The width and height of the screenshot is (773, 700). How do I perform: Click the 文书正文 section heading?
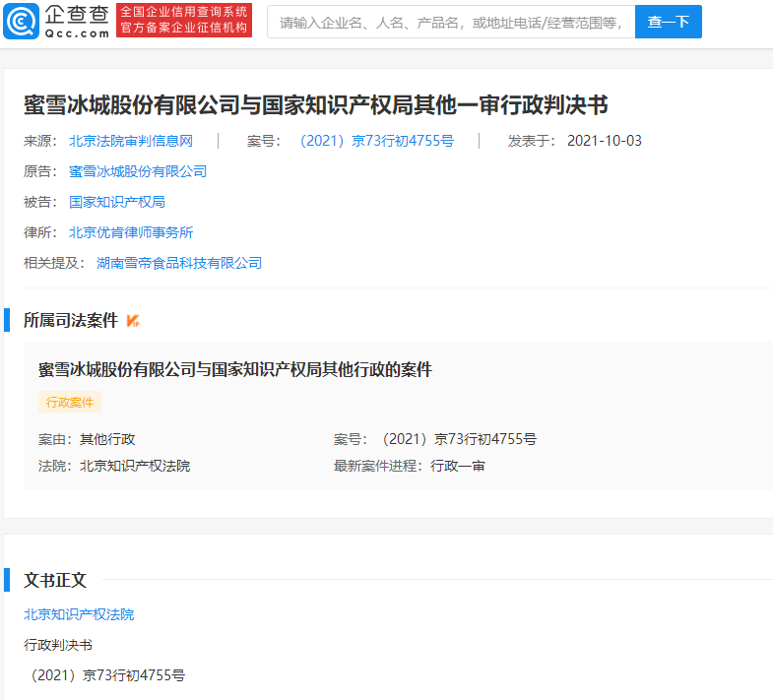(55, 580)
